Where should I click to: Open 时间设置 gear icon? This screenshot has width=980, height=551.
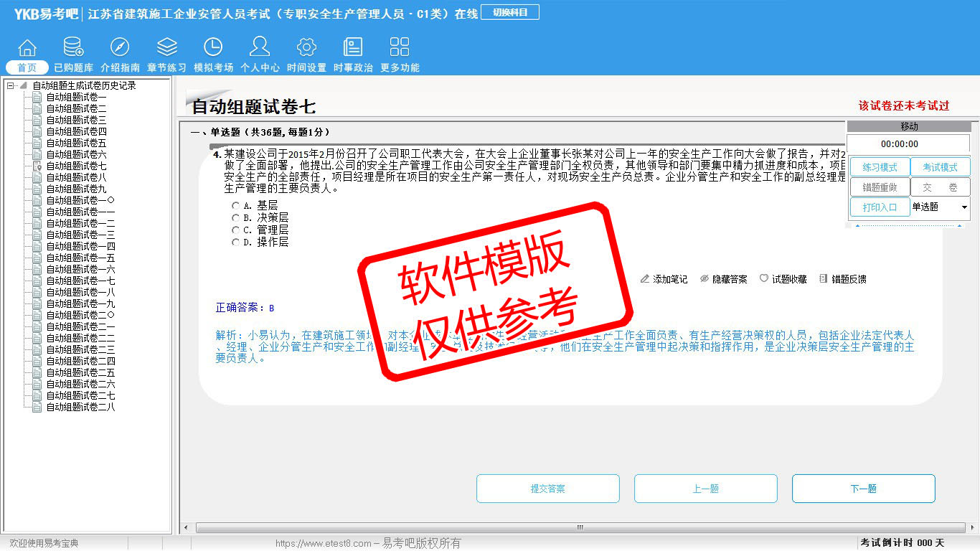(x=306, y=48)
